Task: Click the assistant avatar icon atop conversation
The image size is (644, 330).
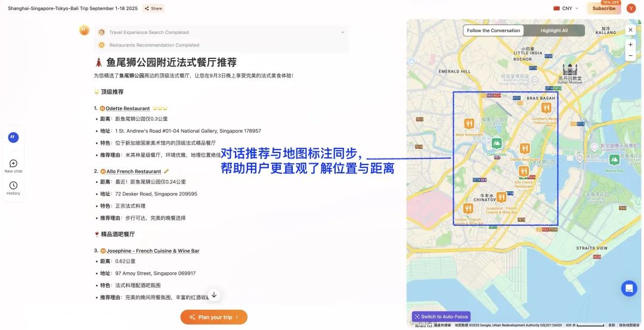Action: [x=84, y=30]
